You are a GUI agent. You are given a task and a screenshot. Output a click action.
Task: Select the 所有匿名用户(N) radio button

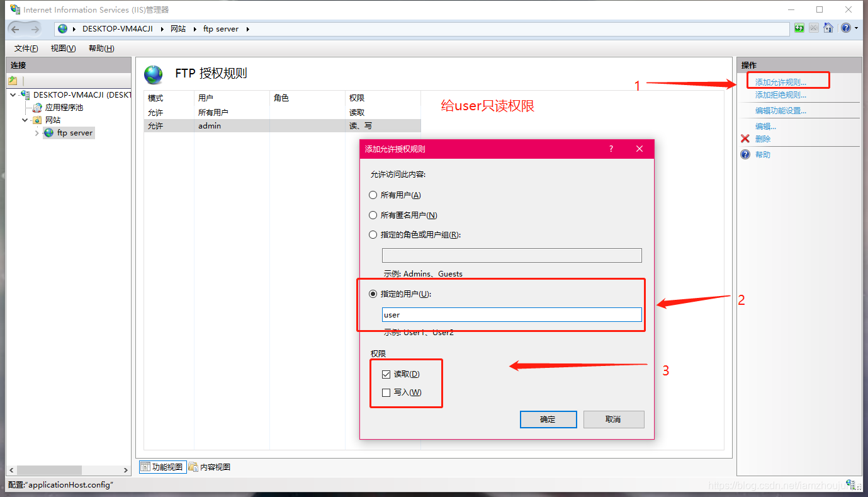coord(373,215)
